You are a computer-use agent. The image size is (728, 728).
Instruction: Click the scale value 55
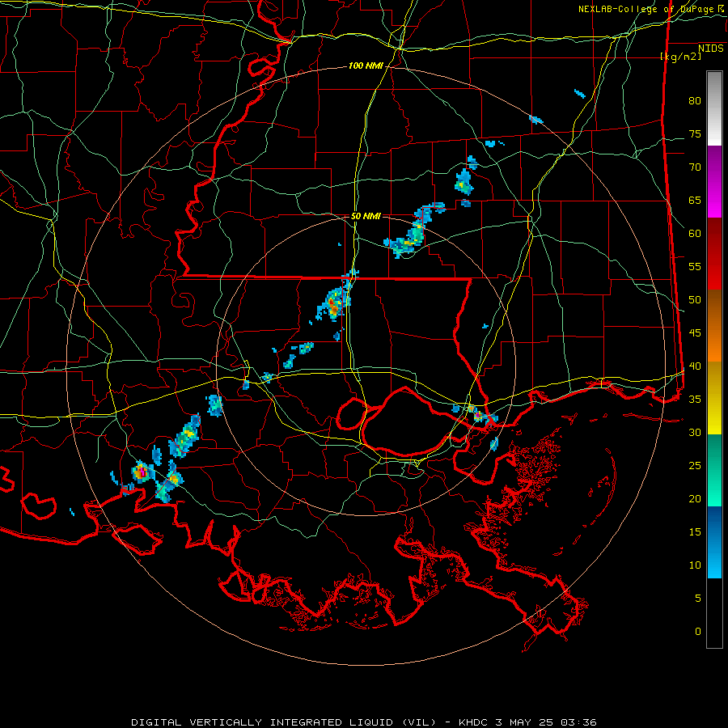coord(695,266)
